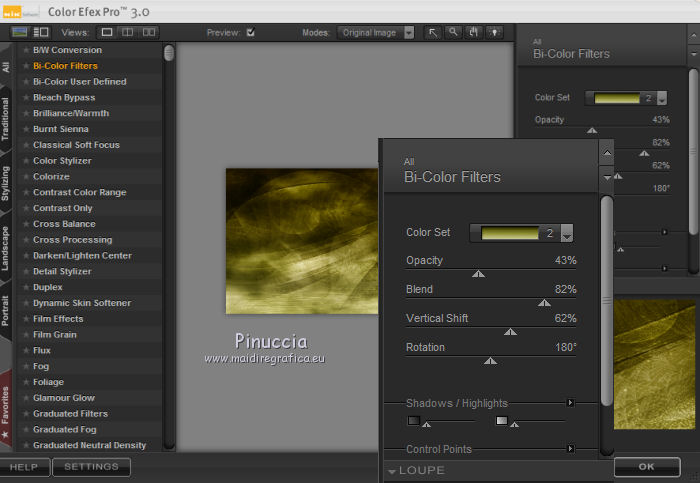Select the arrow pointer tool
The width and height of the screenshot is (700, 483).
(x=433, y=32)
